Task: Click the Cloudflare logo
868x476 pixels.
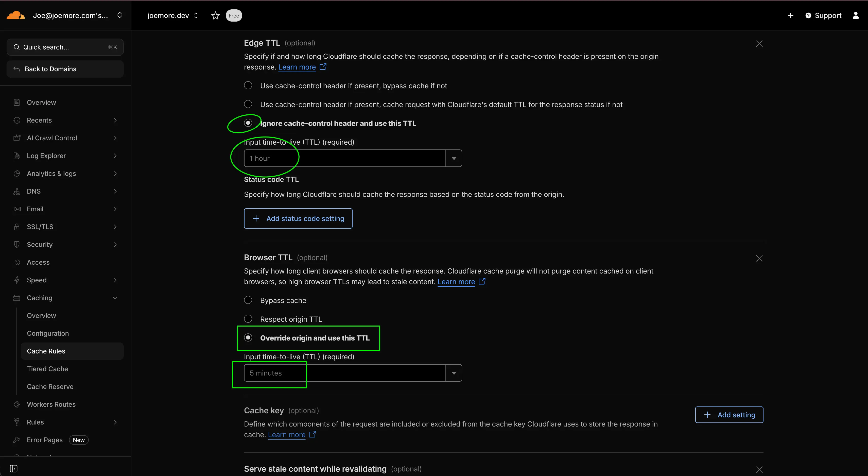Action: click(15, 15)
